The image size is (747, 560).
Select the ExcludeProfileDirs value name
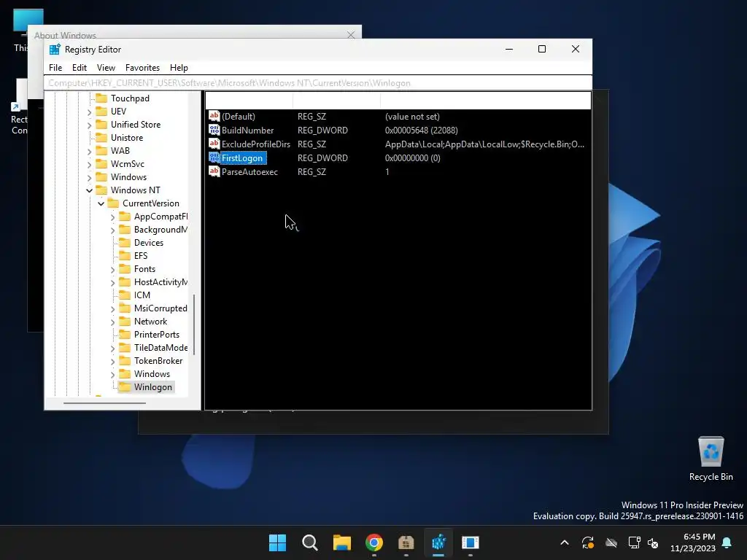click(256, 144)
